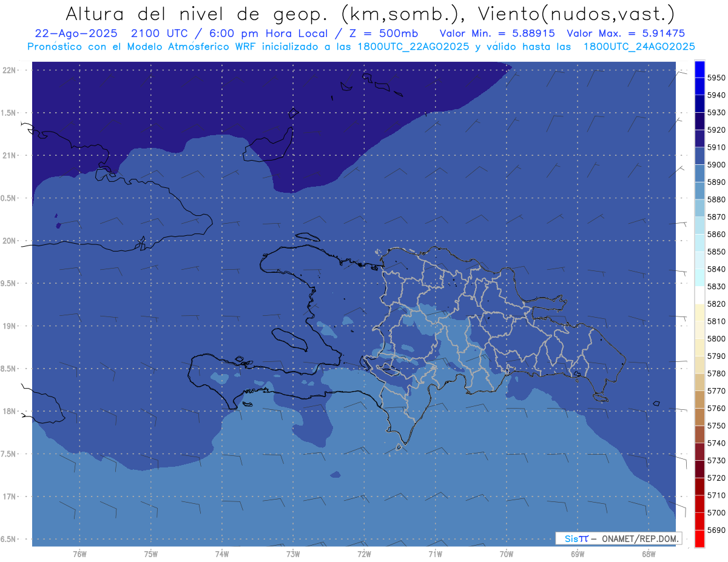
Task: Click the 5790 value on the color legend
Action: pos(716,356)
